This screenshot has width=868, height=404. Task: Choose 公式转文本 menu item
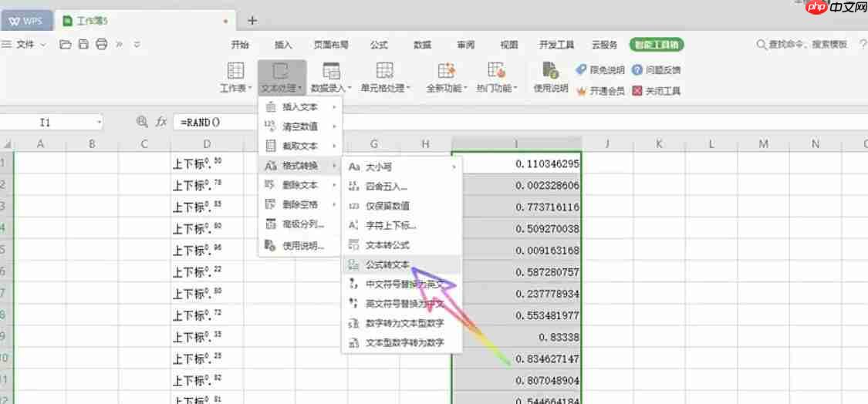click(x=401, y=264)
